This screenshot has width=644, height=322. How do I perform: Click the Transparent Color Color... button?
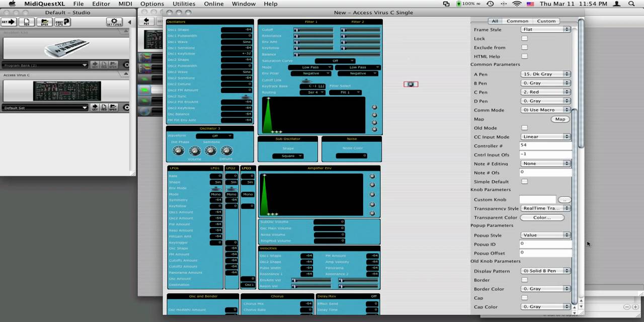tap(542, 217)
